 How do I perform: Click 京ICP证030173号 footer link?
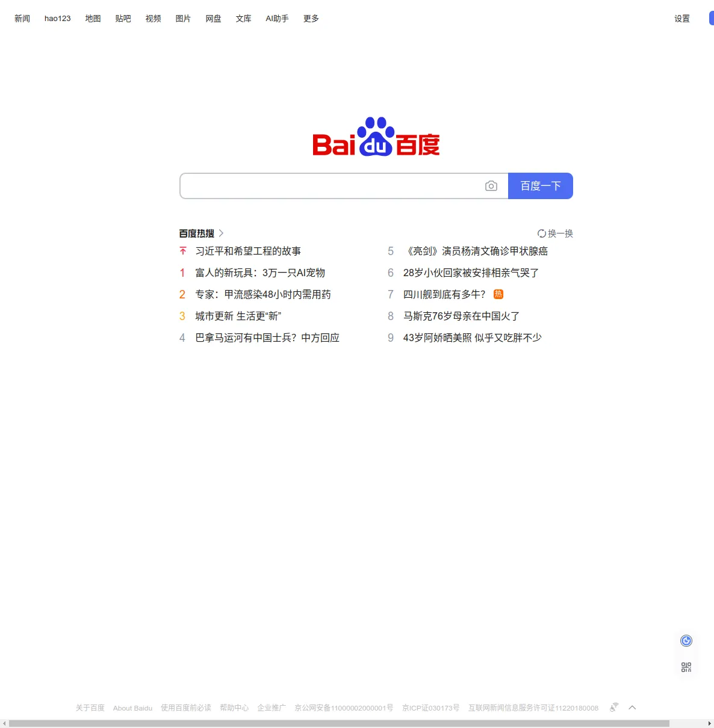431,708
